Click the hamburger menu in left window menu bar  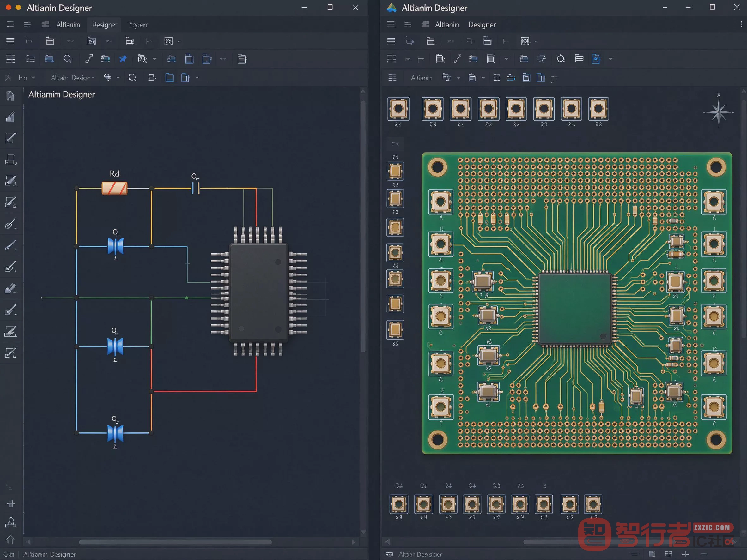[10, 24]
